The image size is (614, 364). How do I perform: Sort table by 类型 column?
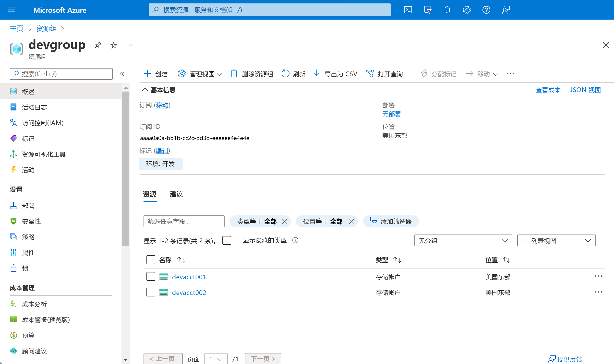click(388, 260)
